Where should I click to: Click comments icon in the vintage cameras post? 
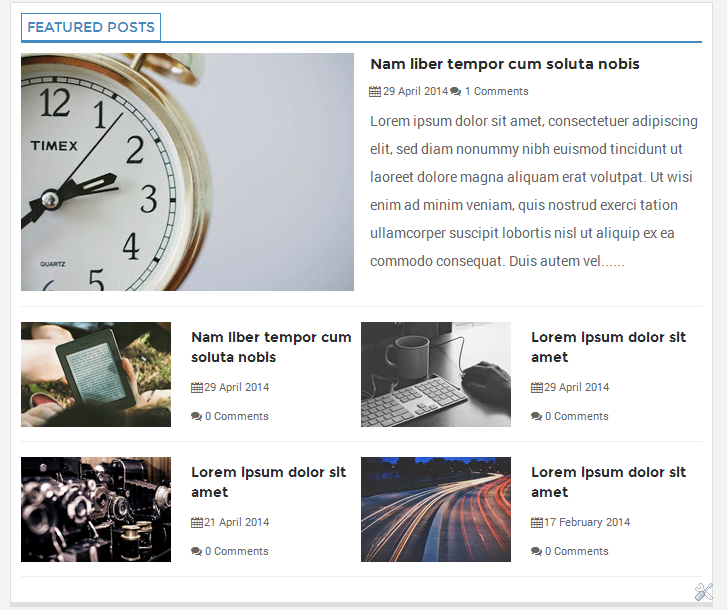(197, 551)
